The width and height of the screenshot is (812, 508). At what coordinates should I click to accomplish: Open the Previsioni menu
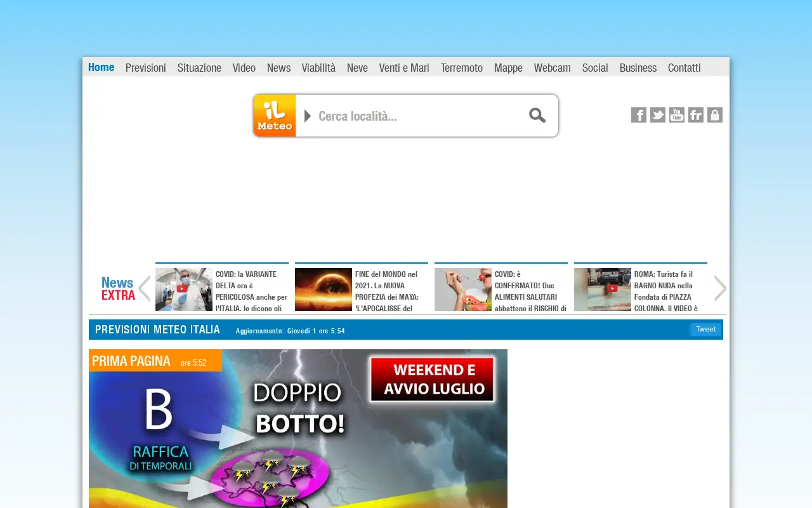click(x=146, y=68)
